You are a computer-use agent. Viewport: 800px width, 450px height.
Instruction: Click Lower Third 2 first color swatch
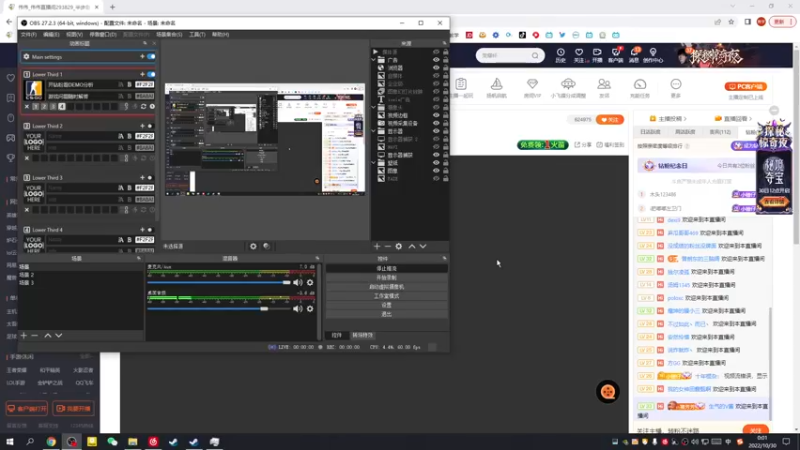point(145,136)
